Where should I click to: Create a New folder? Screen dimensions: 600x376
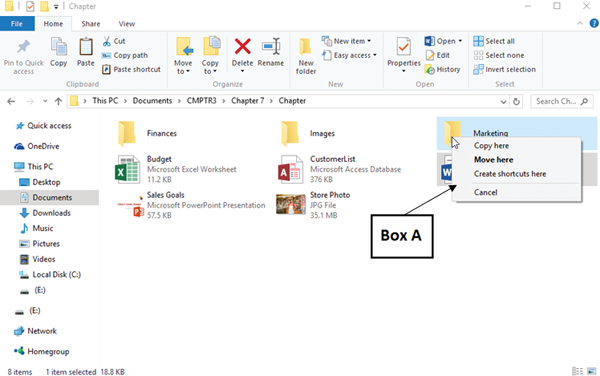306,56
